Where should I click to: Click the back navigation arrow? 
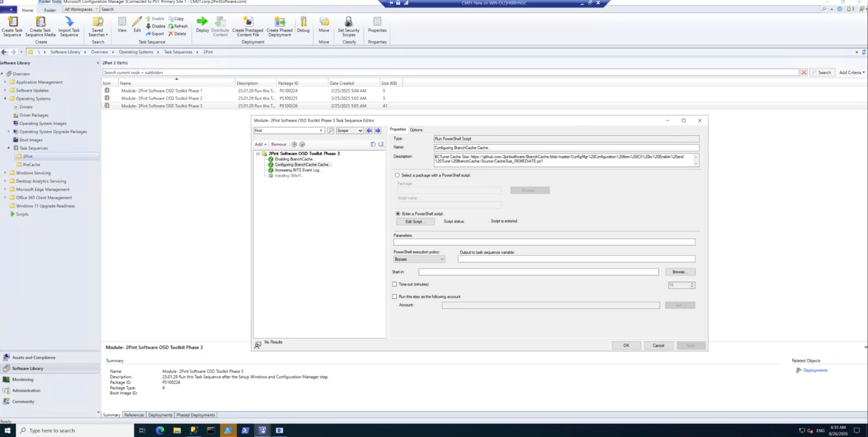click(x=4, y=52)
